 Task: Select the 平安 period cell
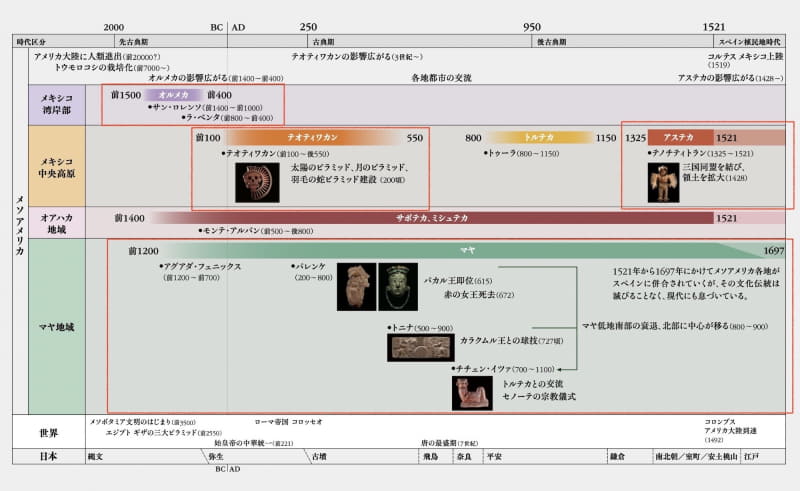(x=494, y=456)
